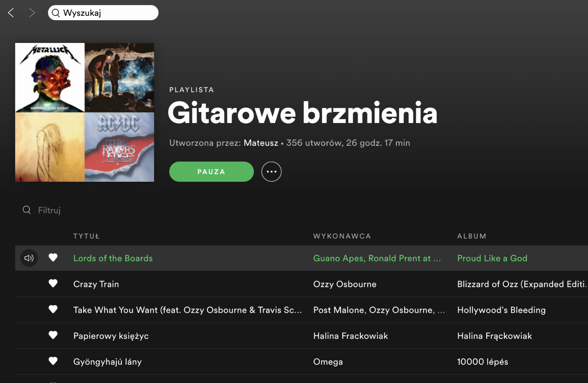This screenshot has height=383, width=588.
Task: Click the filter magnifier icon
Action: [27, 210]
